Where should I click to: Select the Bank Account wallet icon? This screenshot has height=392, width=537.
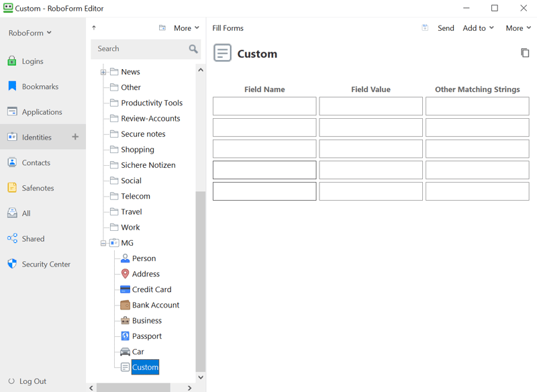pyautogui.click(x=125, y=305)
